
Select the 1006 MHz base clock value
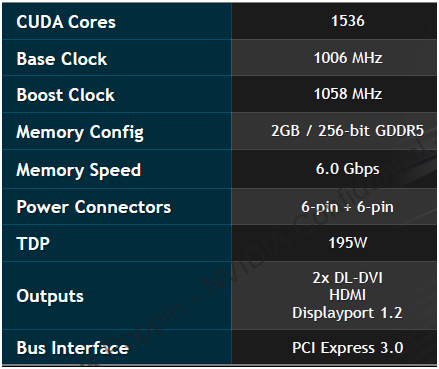coord(348,58)
